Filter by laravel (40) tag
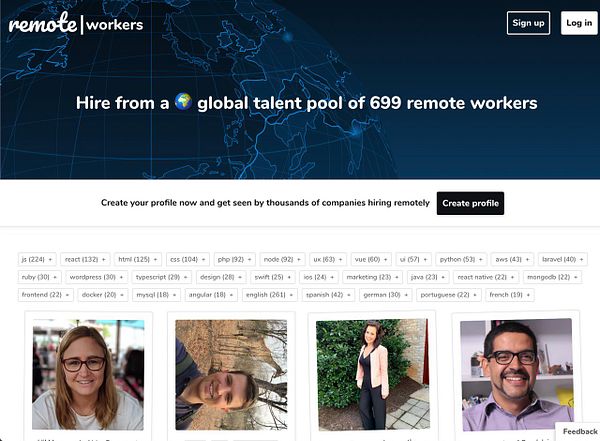 tap(563, 259)
